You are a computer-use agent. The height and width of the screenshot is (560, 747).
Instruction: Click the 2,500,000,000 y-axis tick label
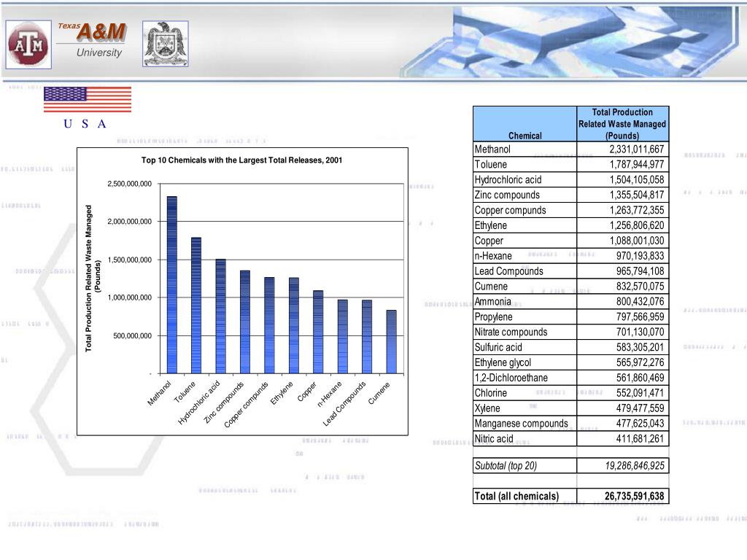coord(130,184)
